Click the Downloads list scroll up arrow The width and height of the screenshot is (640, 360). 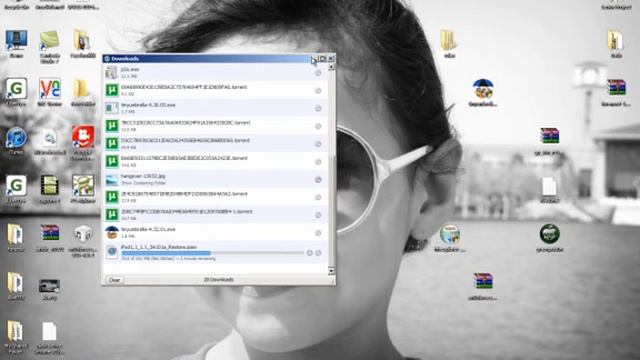pos(331,67)
